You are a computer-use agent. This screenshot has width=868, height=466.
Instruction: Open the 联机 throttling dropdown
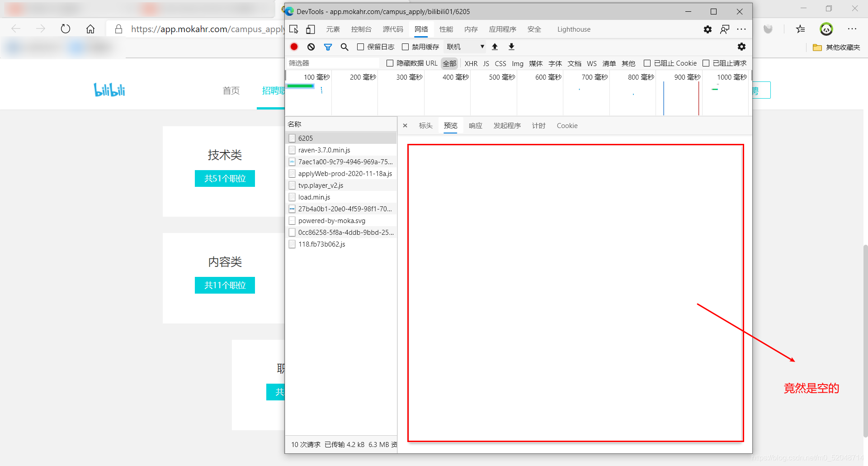point(465,47)
